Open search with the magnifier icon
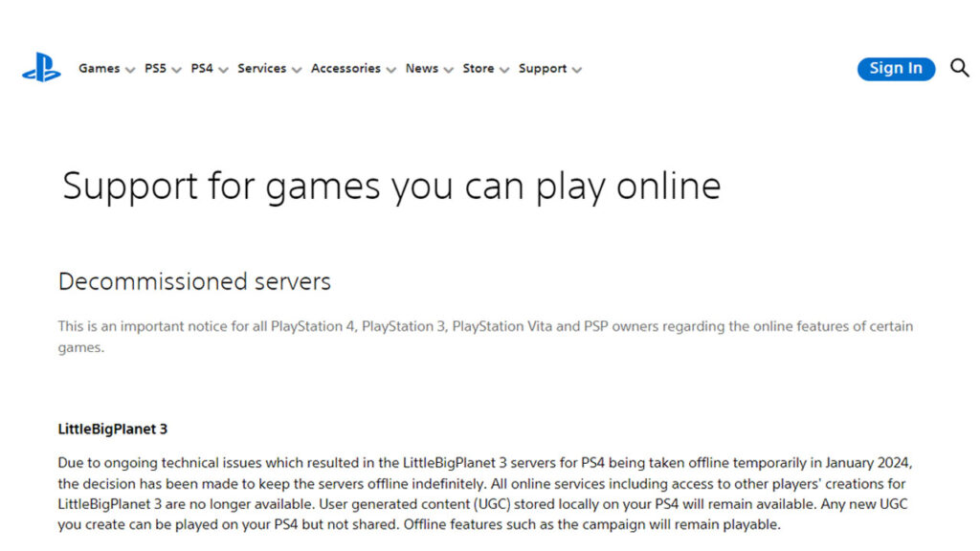The width and height of the screenshot is (980, 551). point(959,68)
